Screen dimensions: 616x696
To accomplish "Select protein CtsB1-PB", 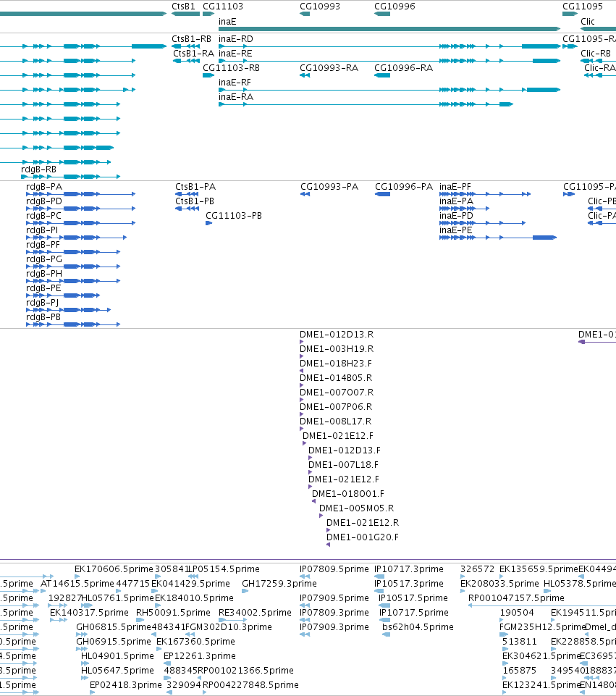I will point(187,209).
